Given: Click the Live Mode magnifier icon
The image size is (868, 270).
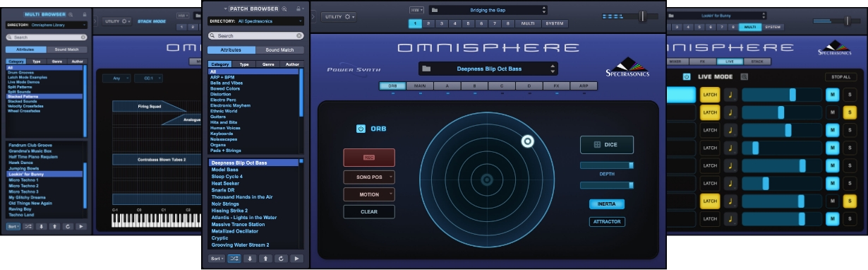Looking at the screenshot, I should [x=744, y=76].
